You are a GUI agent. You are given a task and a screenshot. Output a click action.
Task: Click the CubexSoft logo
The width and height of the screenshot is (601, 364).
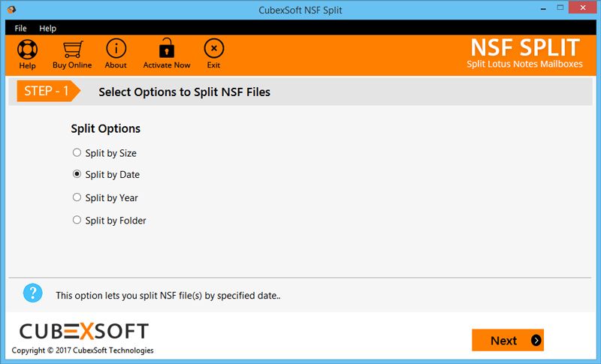(84, 331)
